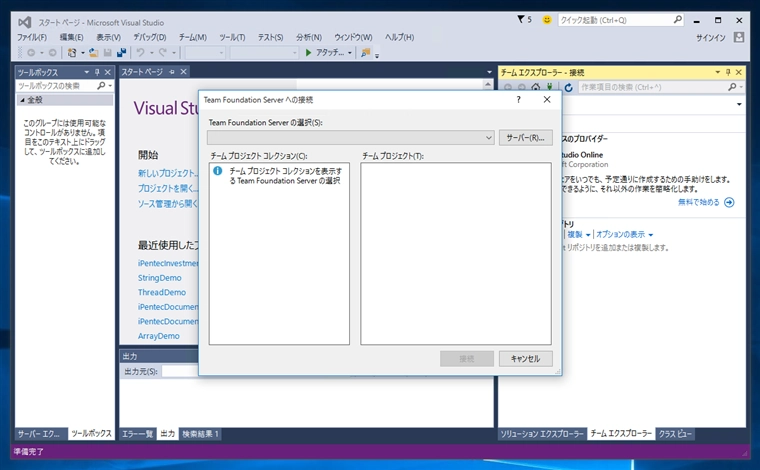Switch to the クラス ビュー tab
760x470 pixels.
[x=675, y=434]
